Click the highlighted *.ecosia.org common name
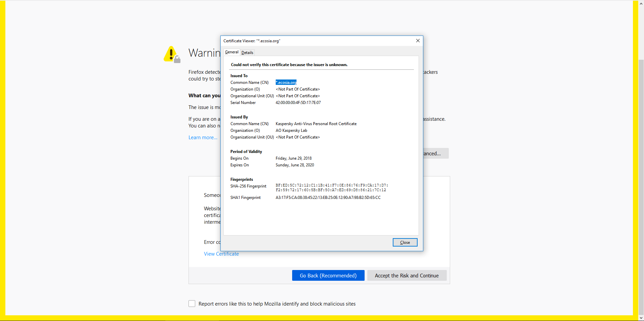The width and height of the screenshot is (644, 321). coord(286,83)
